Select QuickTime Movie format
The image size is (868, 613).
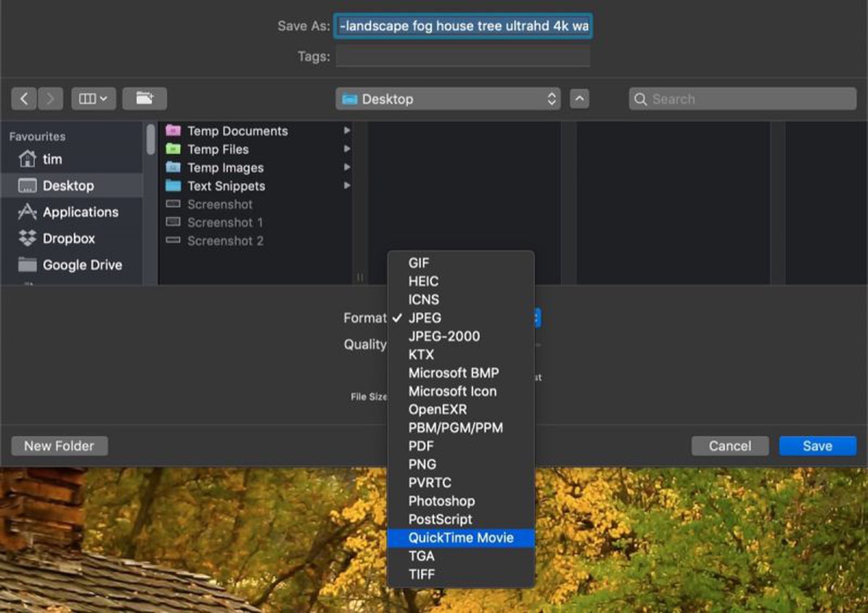click(461, 538)
